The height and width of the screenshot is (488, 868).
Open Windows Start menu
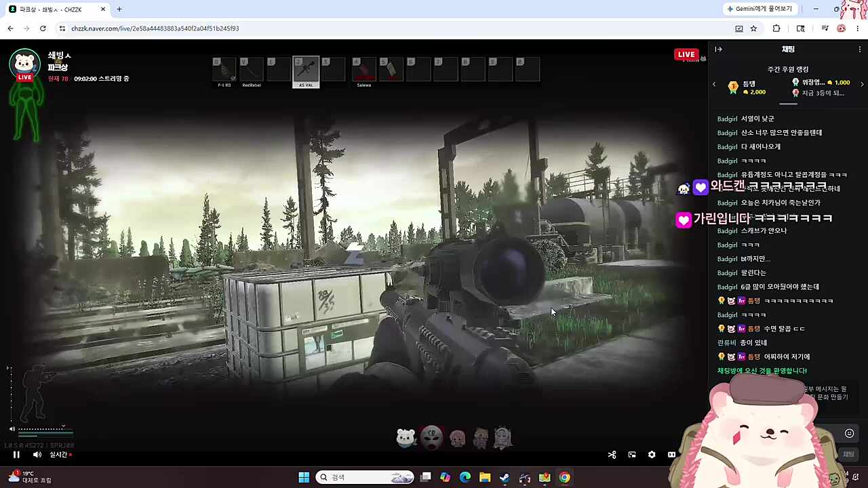coord(304,478)
